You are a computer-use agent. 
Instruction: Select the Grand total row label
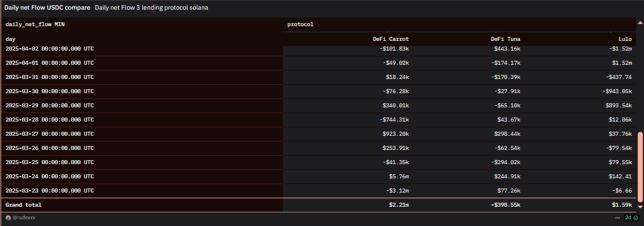click(x=23, y=204)
